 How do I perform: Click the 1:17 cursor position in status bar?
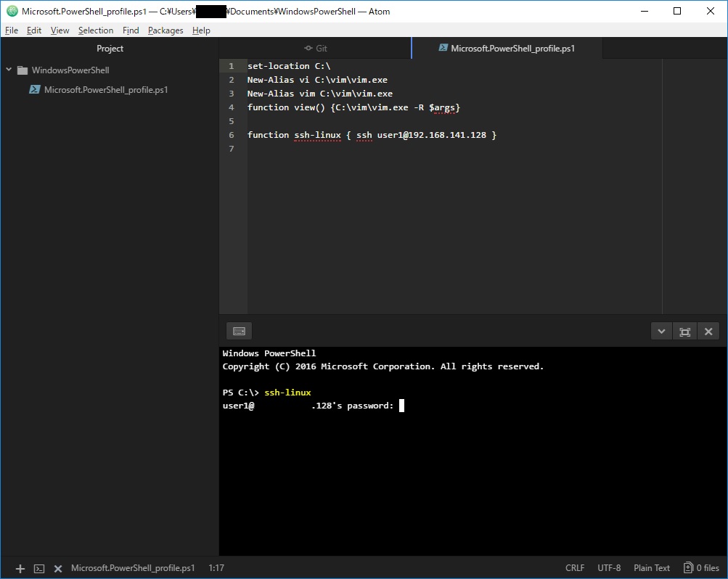pos(216,568)
